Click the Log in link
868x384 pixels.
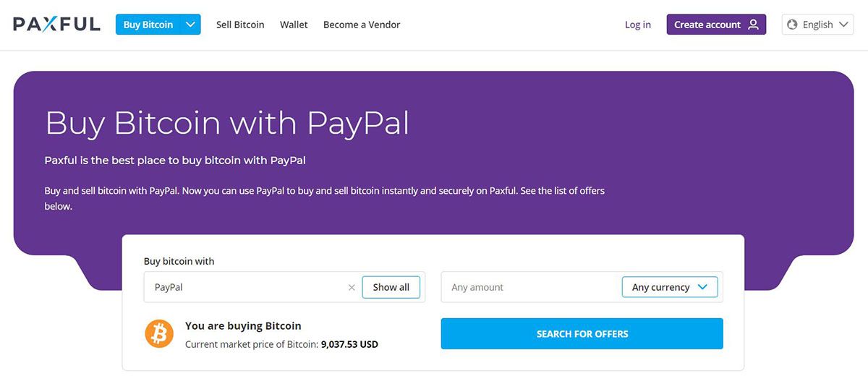[638, 25]
